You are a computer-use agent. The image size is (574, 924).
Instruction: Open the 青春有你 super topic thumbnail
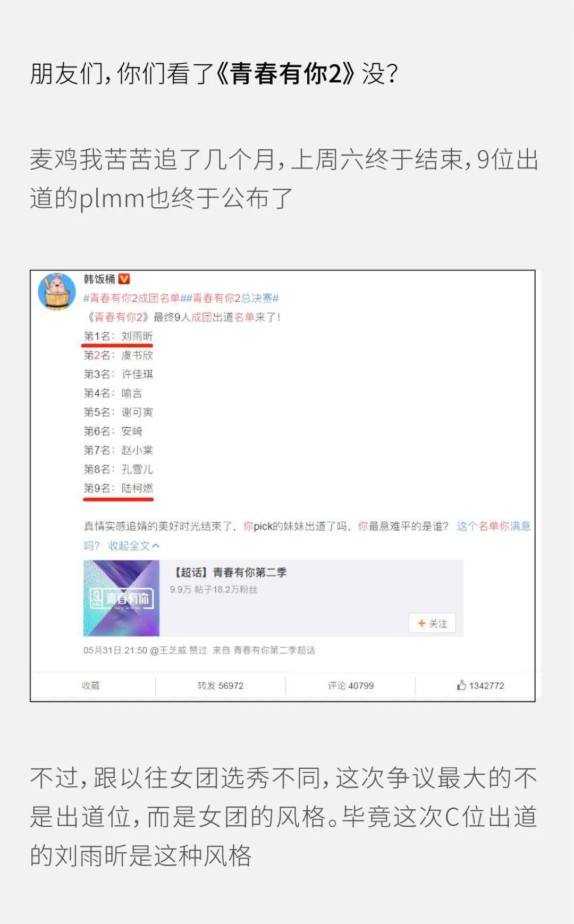[x=121, y=598]
